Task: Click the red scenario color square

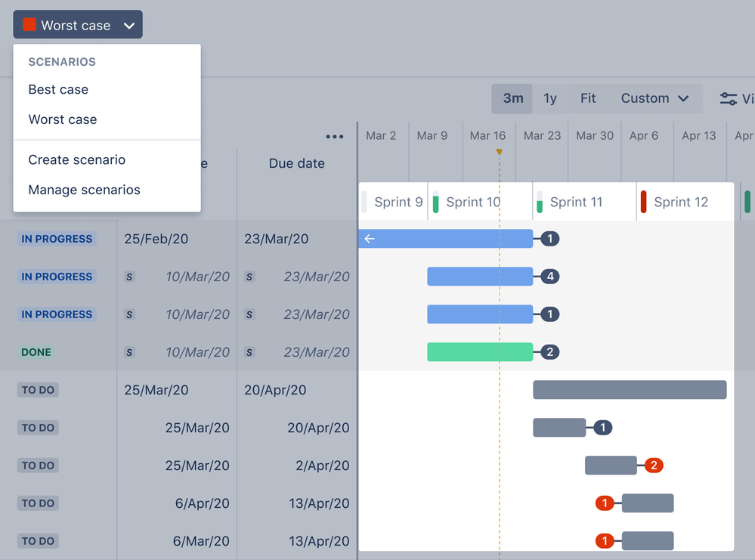Action: click(x=29, y=24)
